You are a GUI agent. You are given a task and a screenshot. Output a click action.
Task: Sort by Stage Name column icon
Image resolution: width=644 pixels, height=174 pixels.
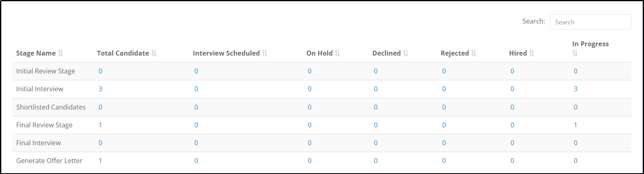click(60, 53)
